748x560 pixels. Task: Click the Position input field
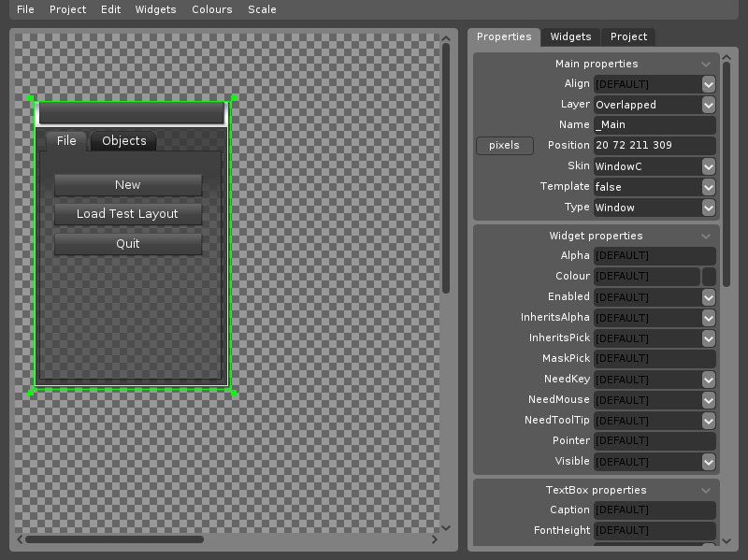[x=654, y=146]
